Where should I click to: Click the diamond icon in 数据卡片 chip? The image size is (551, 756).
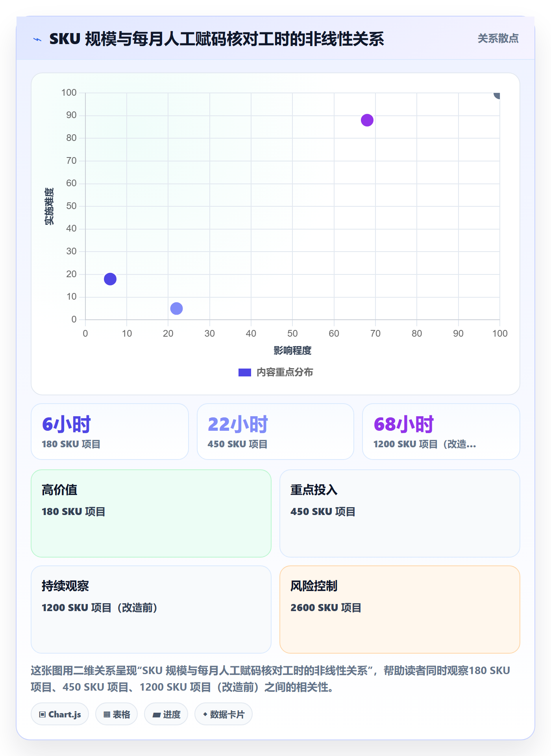tap(205, 714)
